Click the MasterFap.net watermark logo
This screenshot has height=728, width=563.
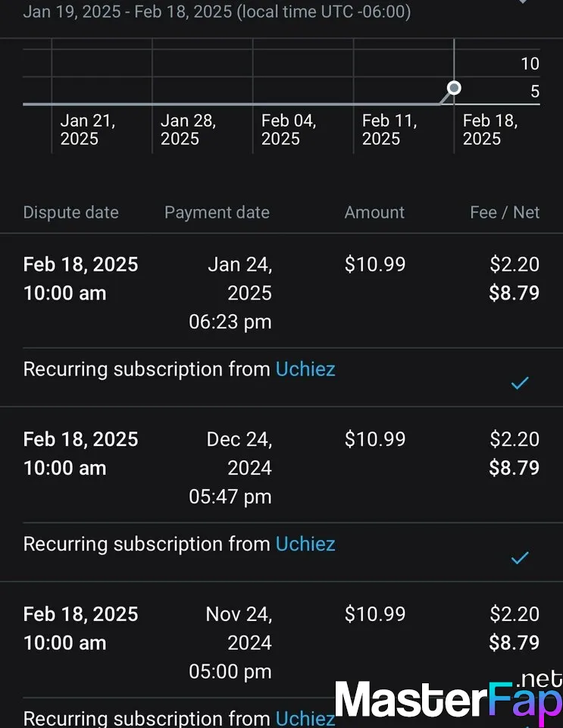(449, 699)
